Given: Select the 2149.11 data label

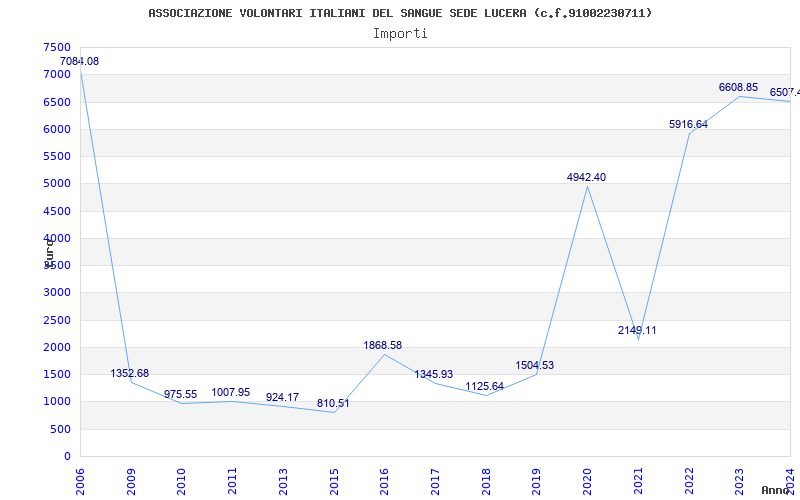Looking at the screenshot, I should click(637, 331).
